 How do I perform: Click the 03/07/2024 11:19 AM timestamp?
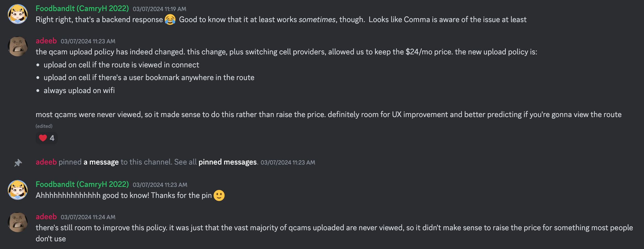pos(159,9)
